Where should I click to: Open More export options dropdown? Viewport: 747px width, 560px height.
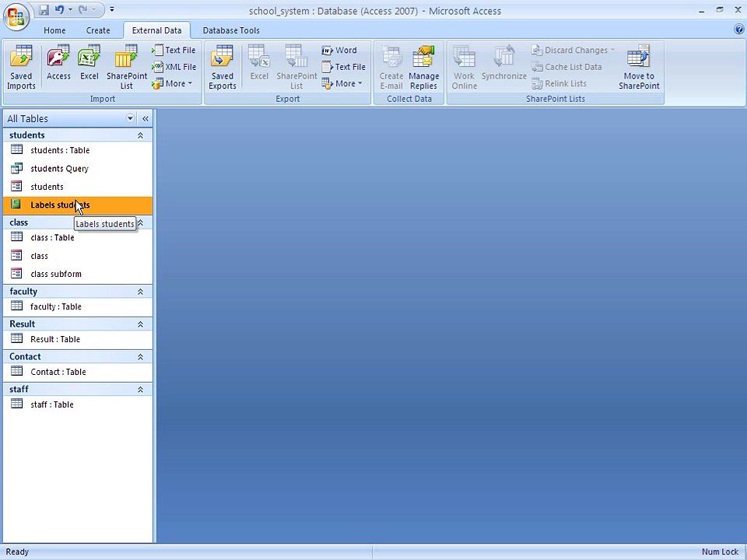pos(342,83)
